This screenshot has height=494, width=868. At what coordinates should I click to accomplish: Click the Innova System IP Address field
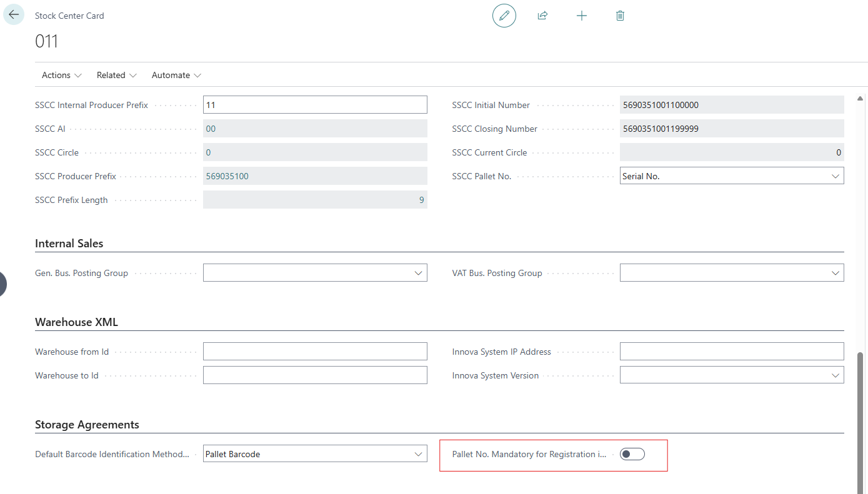coord(731,352)
